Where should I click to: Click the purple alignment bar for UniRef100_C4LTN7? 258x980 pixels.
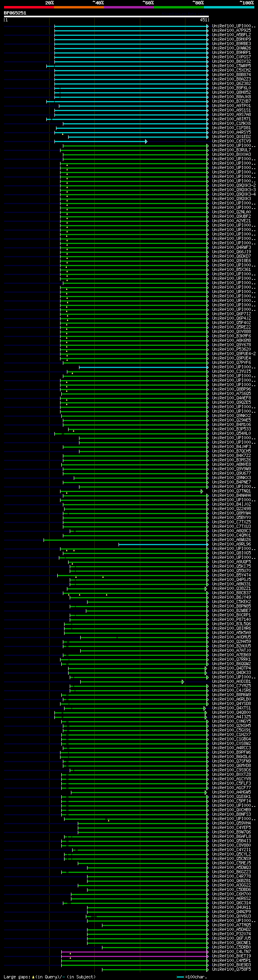pos(135,952)
